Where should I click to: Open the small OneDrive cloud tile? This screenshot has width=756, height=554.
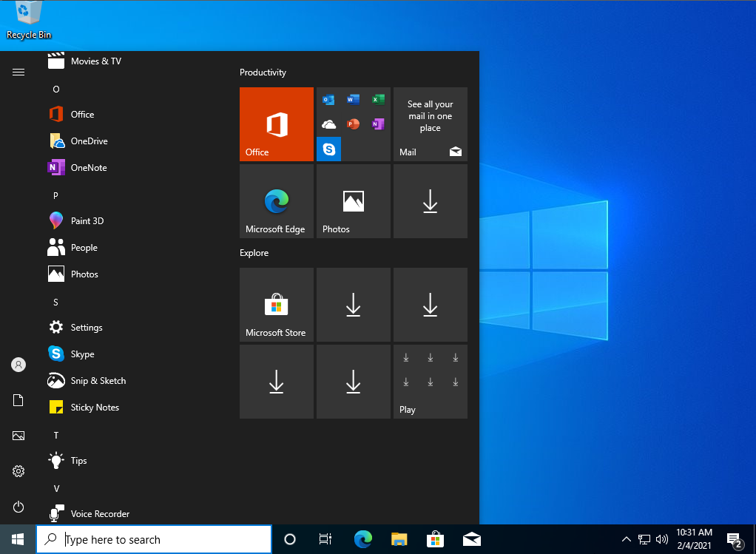click(x=329, y=124)
